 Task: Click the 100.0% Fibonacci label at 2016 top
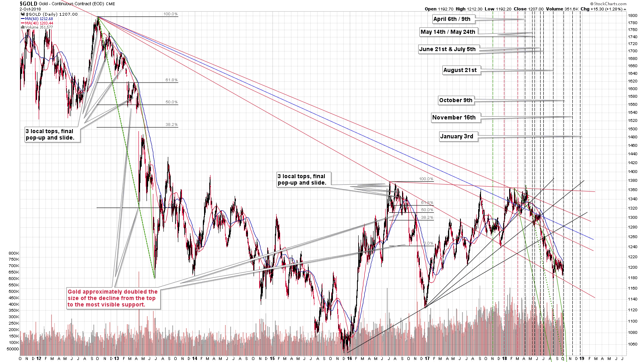pyautogui.click(x=426, y=179)
